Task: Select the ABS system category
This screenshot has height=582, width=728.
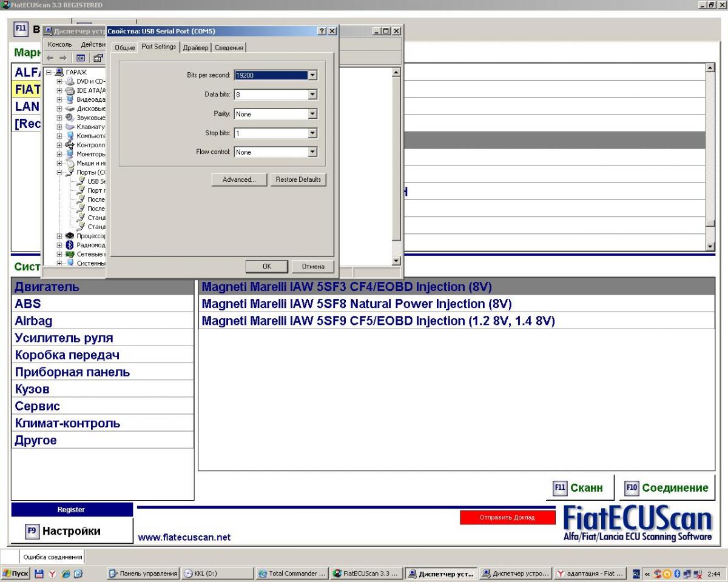Action: [103, 304]
